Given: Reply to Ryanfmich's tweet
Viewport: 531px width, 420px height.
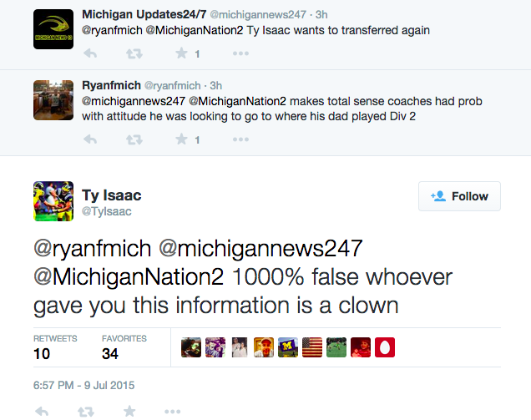Looking at the screenshot, I should [x=91, y=139].
